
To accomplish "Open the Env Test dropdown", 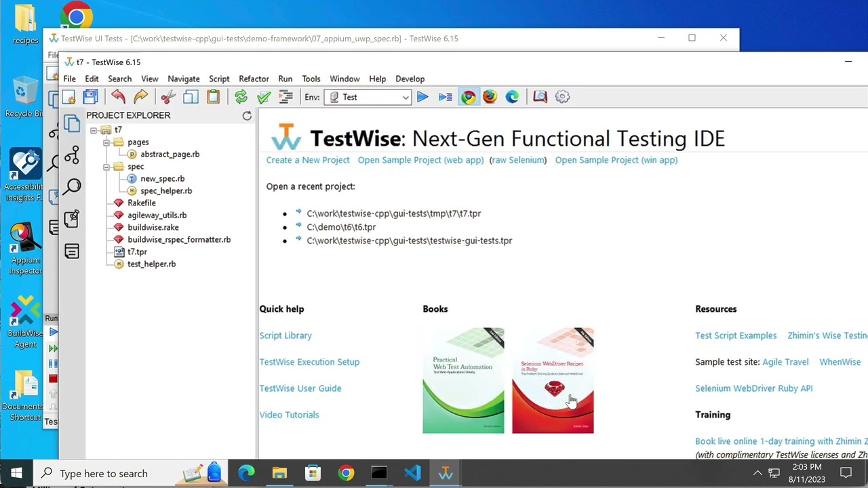I will [x=368, y=97].
